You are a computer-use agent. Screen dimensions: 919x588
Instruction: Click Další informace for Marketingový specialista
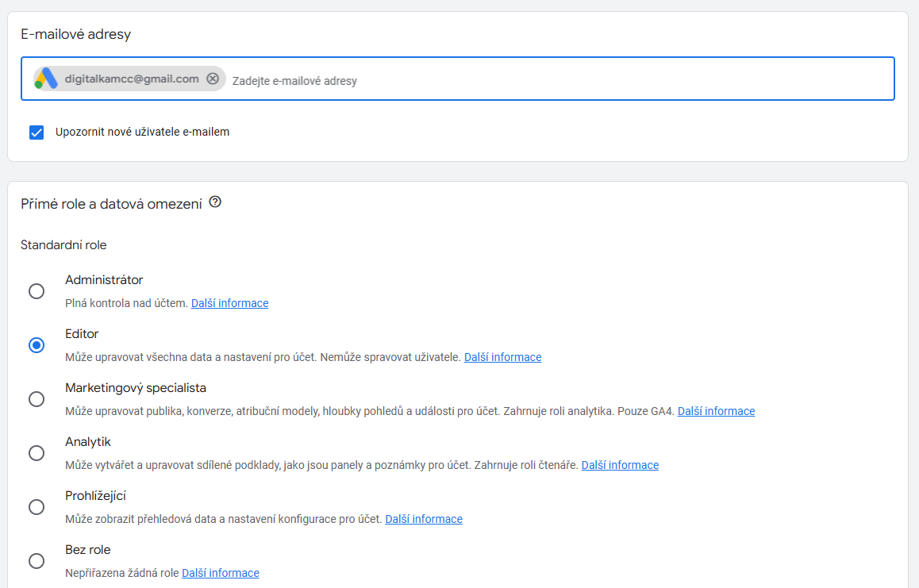(716, 410)
